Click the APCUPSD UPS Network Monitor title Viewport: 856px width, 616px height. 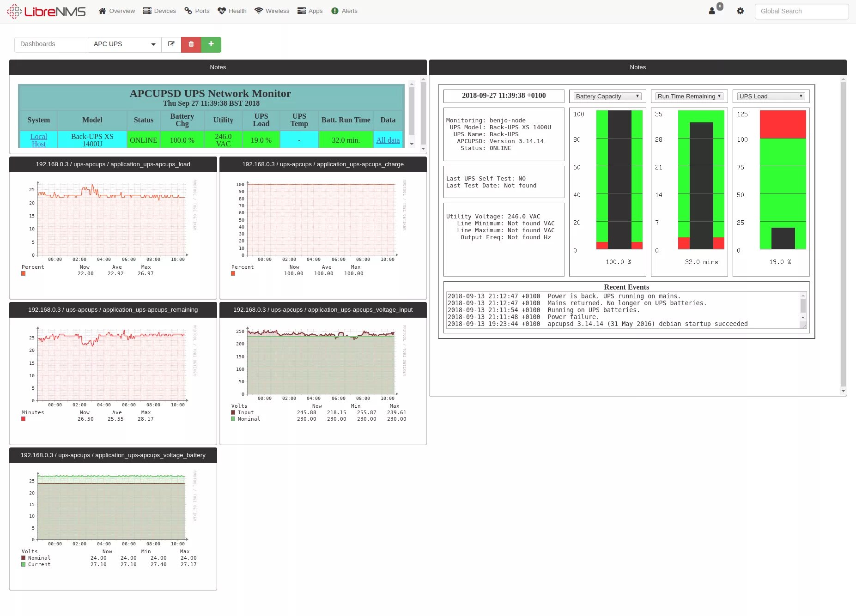(x=210, y=93)
